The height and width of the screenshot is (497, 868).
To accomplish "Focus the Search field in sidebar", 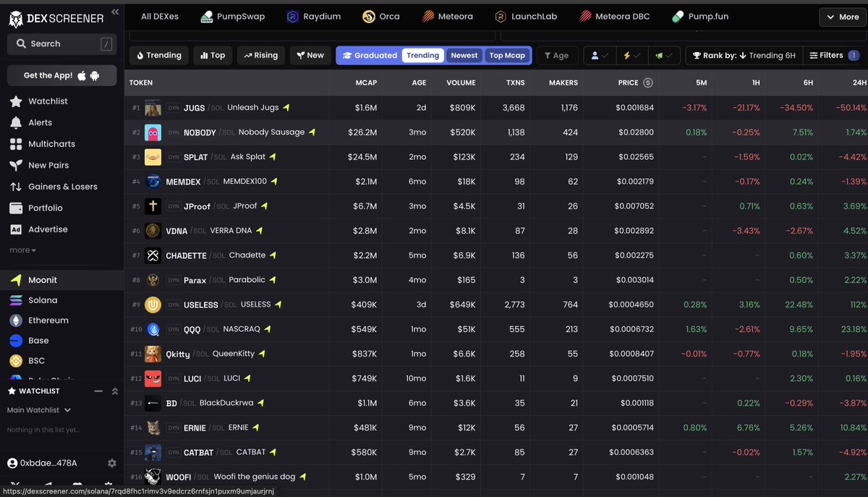I will [x=62, y=44].
